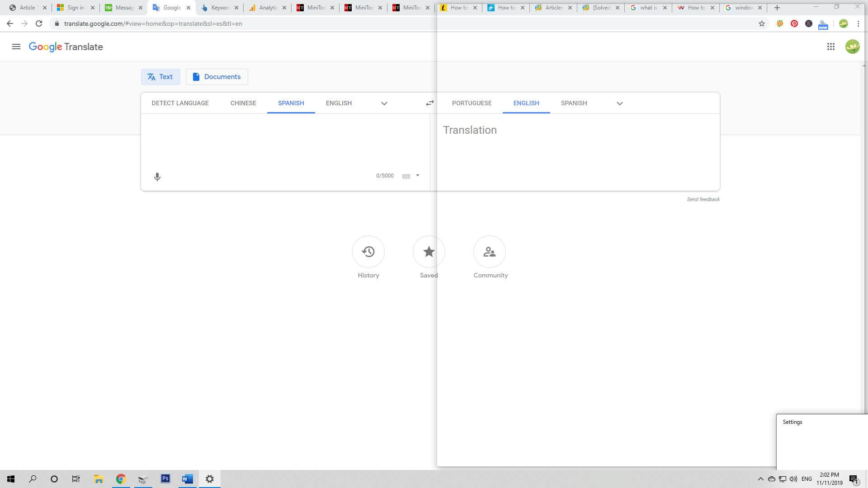Image resolution: width=868 pixels, height=488 pixels.
Task: Open Photoshop from the taskbar
Action: coord(165,479)
